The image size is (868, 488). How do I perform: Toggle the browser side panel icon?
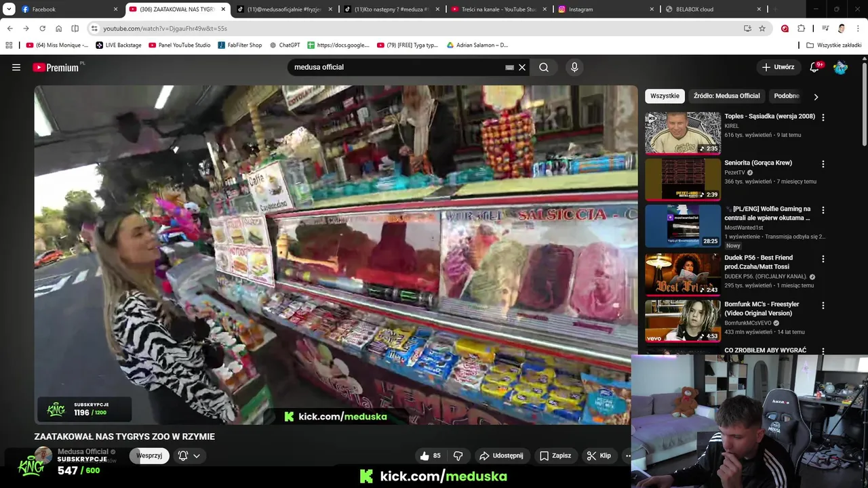coord(75,28)
